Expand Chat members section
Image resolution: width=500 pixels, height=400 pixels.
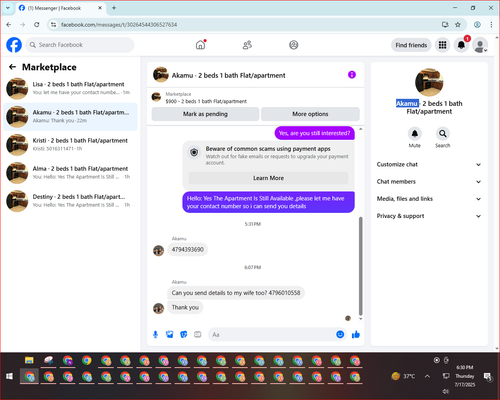click(429, 182)
